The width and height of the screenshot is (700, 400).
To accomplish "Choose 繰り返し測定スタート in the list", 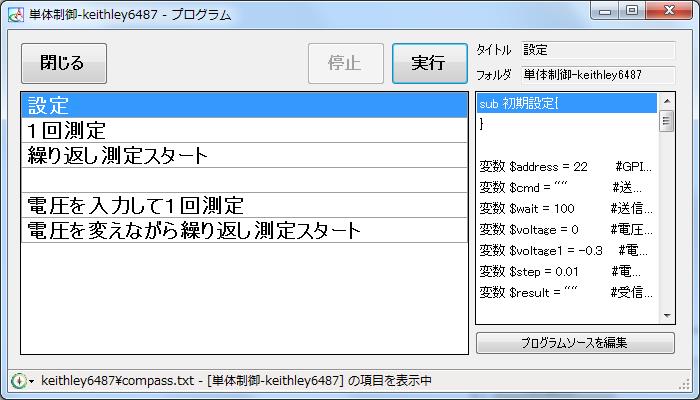I will pos(244,155).
